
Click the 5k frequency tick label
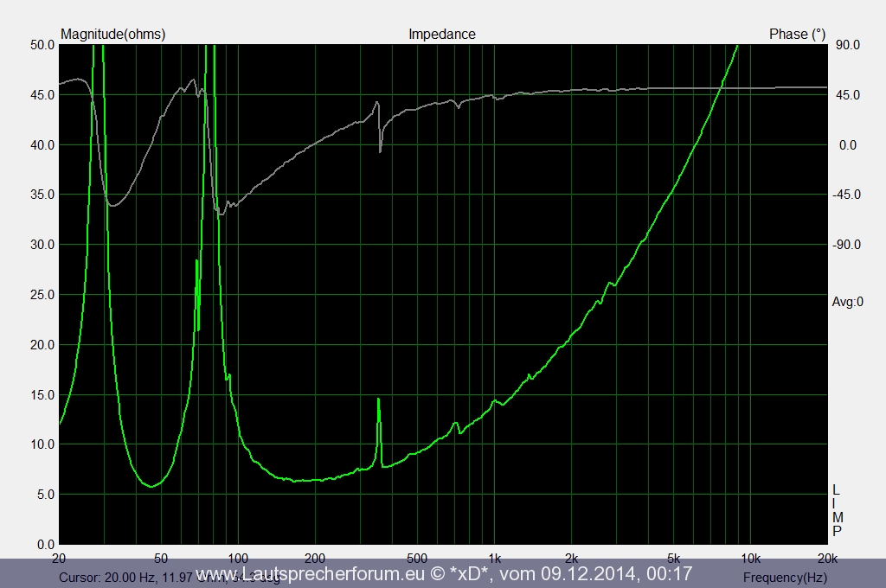[x=673, y=558]
